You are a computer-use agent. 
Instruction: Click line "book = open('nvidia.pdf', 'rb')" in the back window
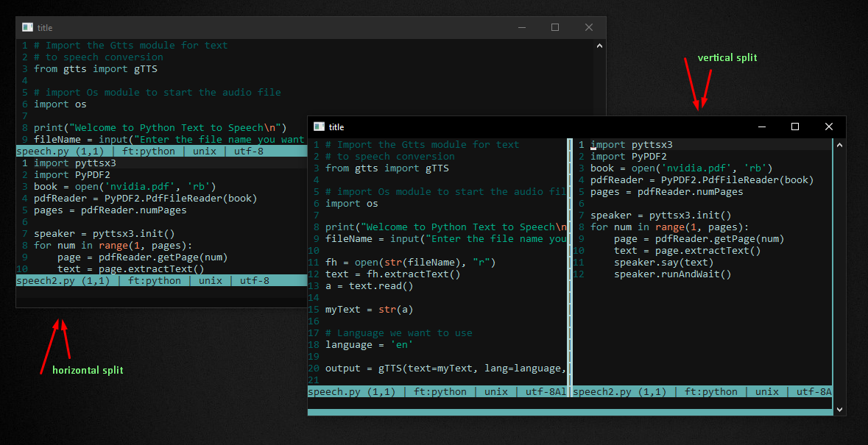click(x=125, y=186)
